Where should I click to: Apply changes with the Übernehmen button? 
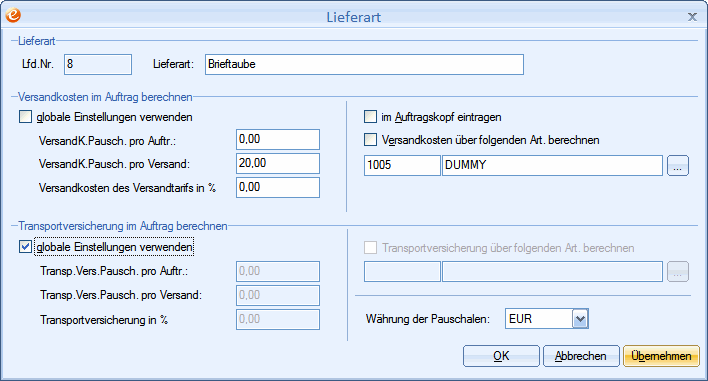point(661,356)
